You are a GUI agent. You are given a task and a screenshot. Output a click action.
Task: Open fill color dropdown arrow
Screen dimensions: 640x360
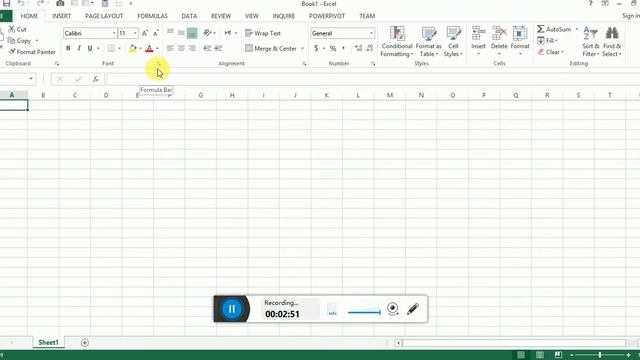(x=140, y=49)
